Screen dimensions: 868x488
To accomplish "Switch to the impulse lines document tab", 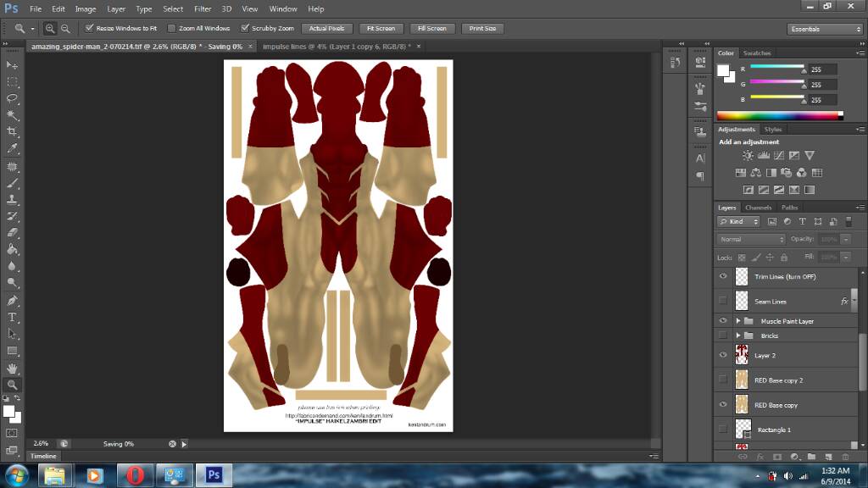I will [337, 47].
